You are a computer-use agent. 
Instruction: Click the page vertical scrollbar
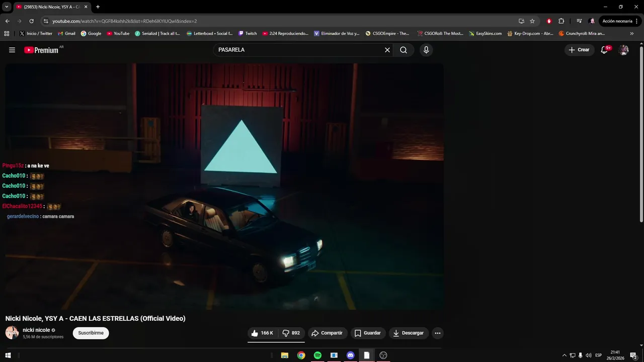(x=641, y=134)
